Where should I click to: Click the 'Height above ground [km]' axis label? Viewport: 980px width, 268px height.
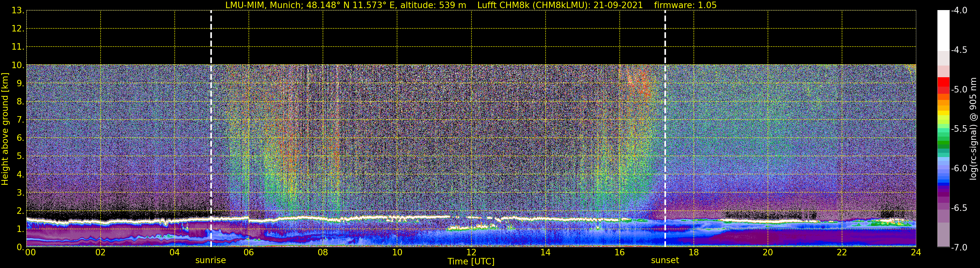pyautogui.click(x=5, y=129)
